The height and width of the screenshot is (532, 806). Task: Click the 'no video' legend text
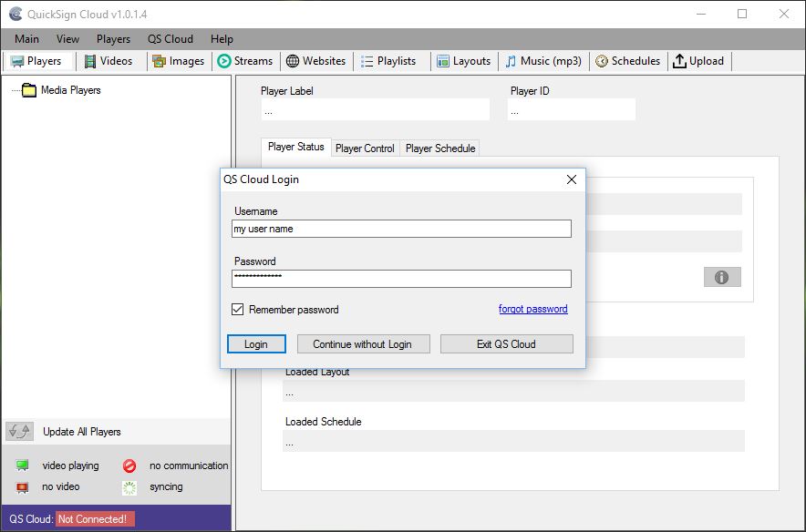click(61, 486)
